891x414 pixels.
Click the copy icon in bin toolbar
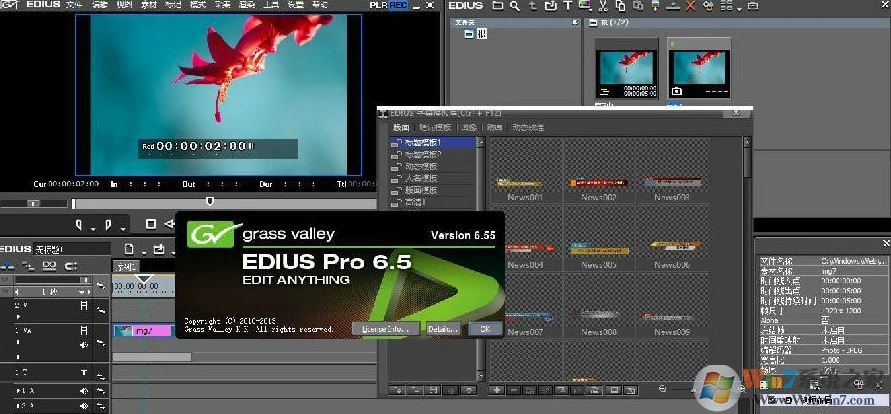[x=621, y=6]
